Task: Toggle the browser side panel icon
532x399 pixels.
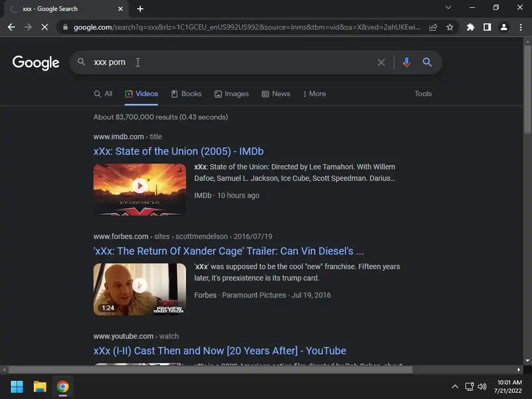Action: (x=487, y=27)
